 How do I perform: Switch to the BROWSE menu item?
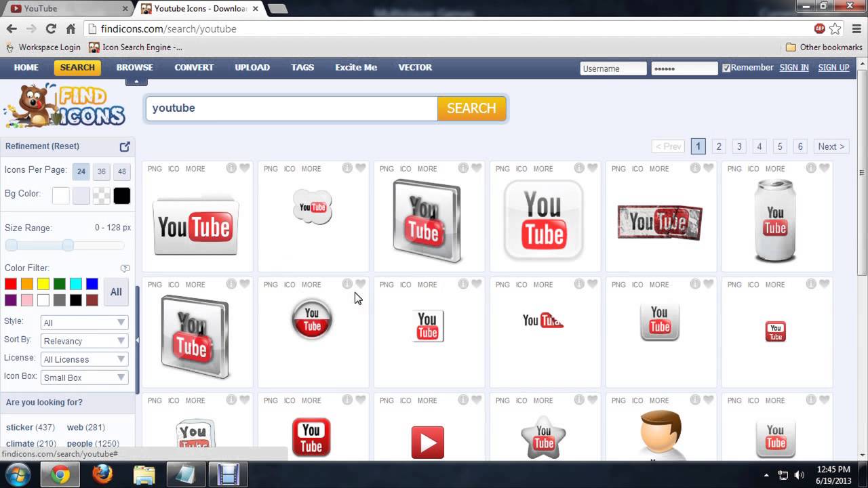point(134,67)
